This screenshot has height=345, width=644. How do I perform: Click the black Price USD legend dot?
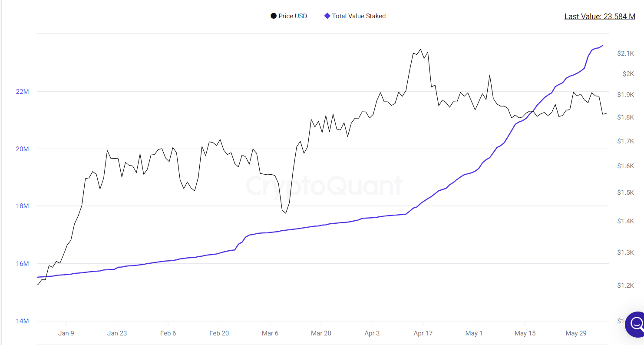click(x=274, y=16)
